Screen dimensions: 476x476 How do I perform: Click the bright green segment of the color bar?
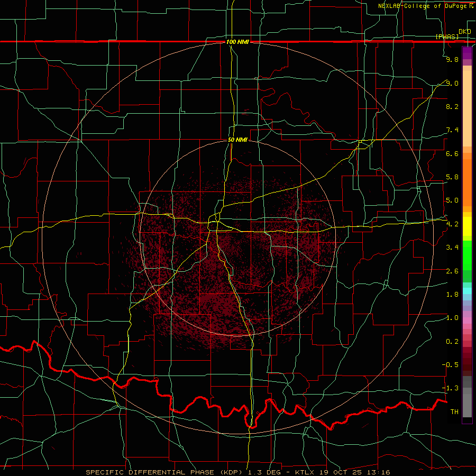467,255
